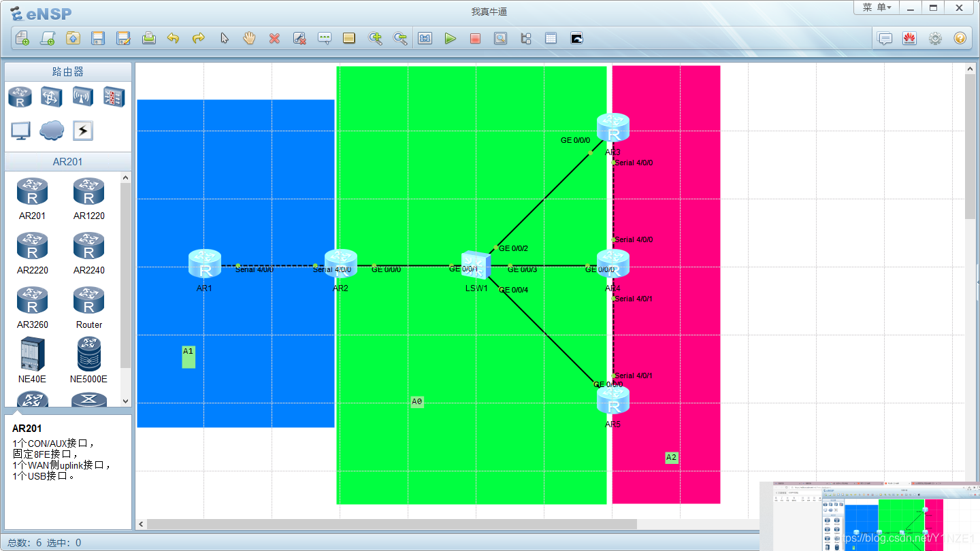Select the text note tool
This screenshot has width=980, height=551.
tap(325, 38)
